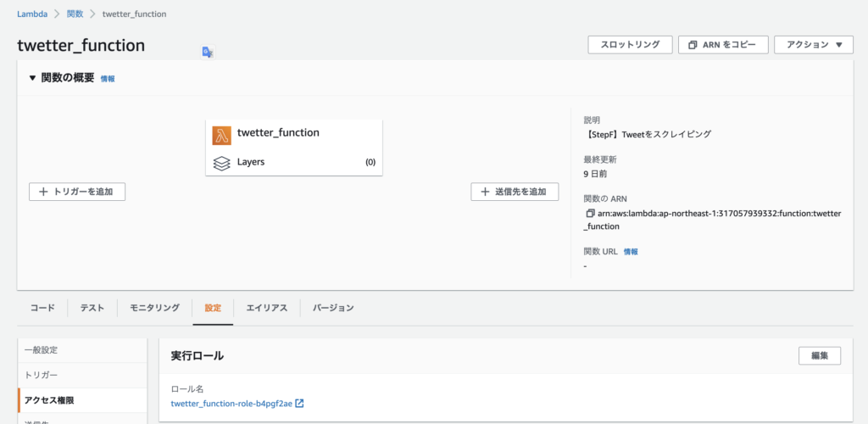Click the twetter_function name in the designer box
The image size is (868, 424).
tap(278, 133)
